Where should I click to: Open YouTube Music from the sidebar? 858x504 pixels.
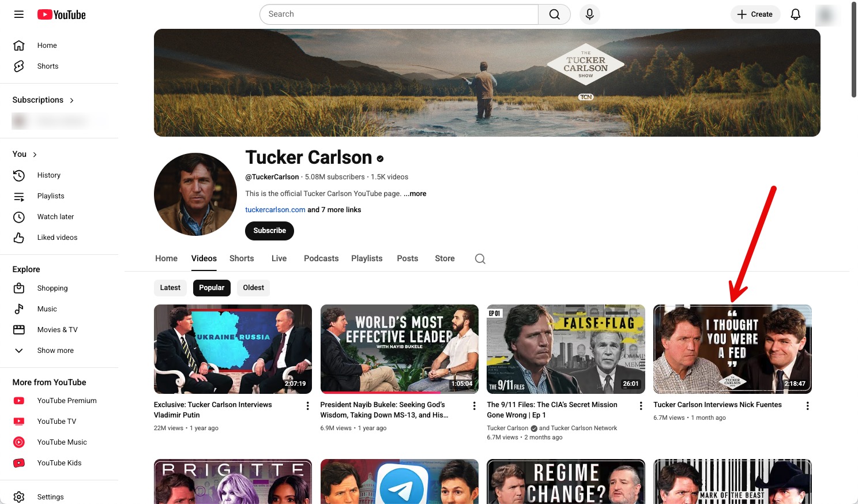point(19,442)
